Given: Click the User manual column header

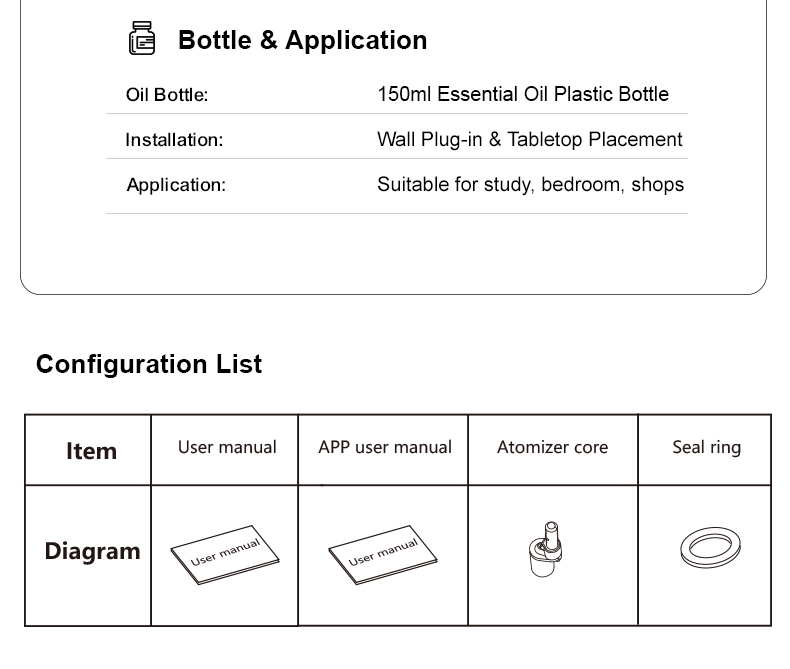Looking at the screenshot, I should pos(225,450).
